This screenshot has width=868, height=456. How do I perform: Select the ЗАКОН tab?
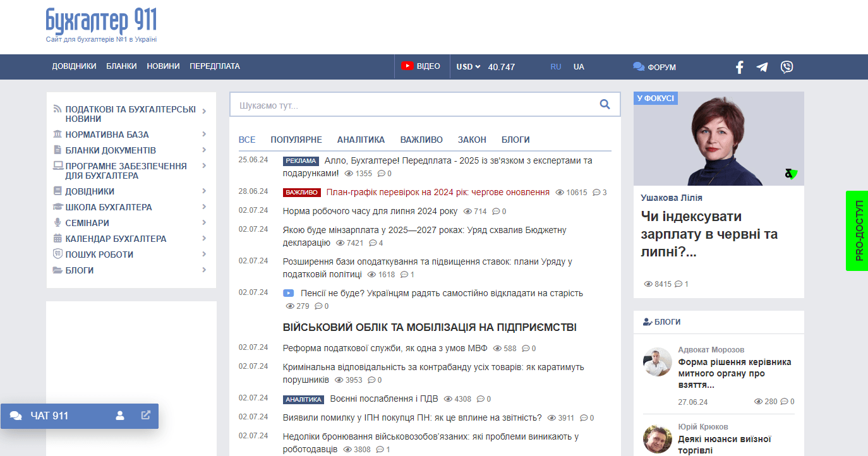472,140
